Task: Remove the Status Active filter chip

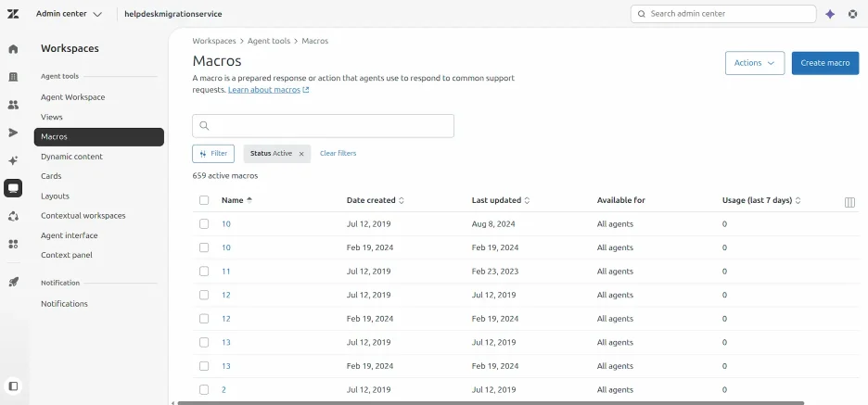Action: 301,154
